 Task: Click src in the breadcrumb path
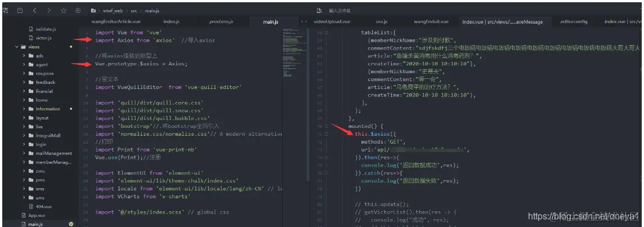pyautogui.click(x=134, y=10)
